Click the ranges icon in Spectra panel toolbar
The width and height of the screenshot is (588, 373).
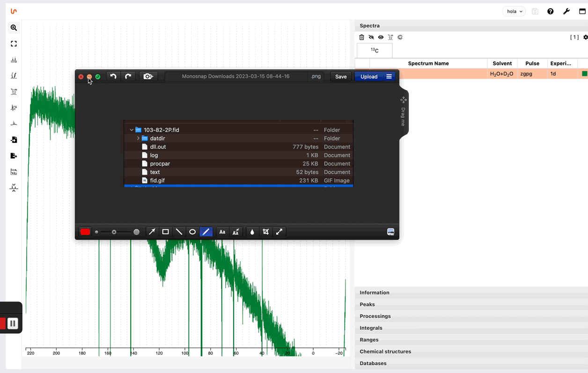tap(390, 37)
